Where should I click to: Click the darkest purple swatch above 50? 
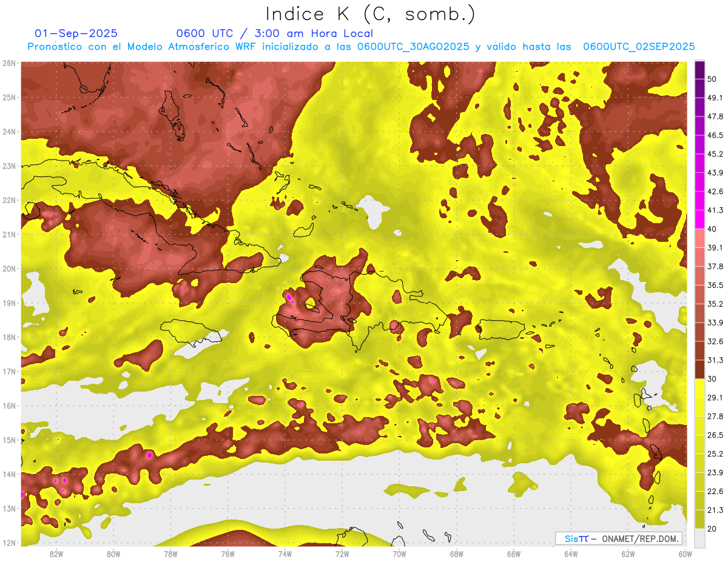pyautogui.click(x=699, y=70)
